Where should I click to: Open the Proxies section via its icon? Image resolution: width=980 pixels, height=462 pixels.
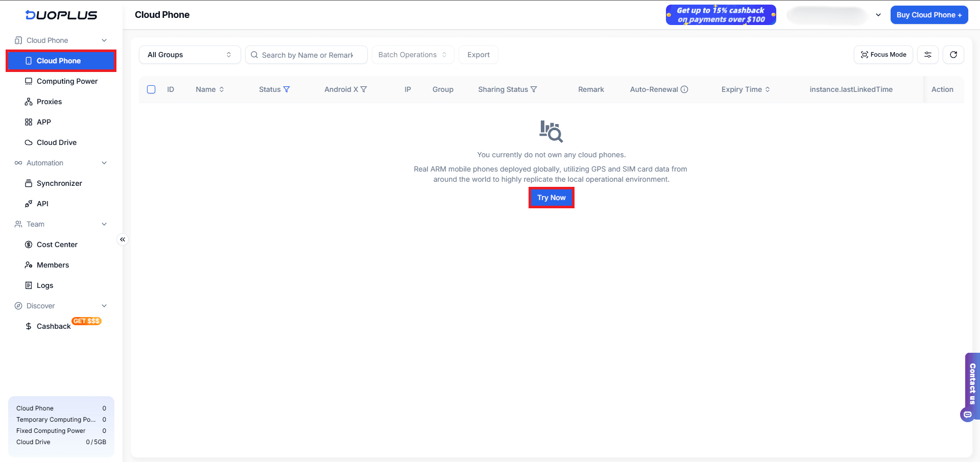(29, 102)
